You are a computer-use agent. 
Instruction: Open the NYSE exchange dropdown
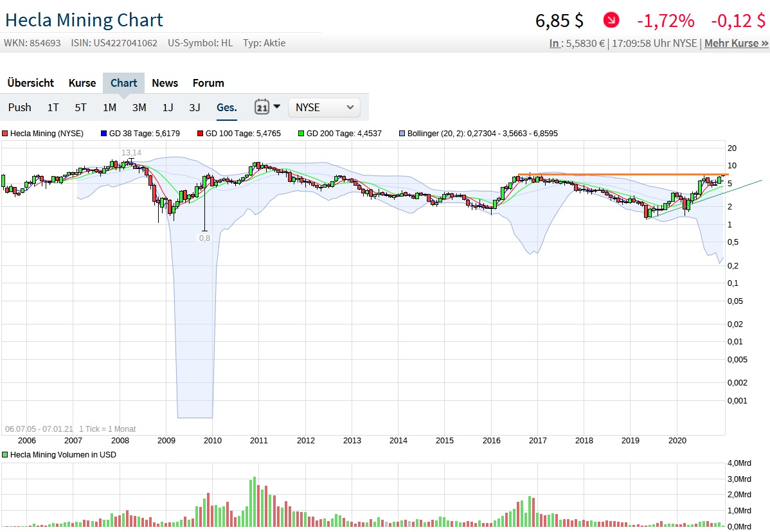click(324, 107)
